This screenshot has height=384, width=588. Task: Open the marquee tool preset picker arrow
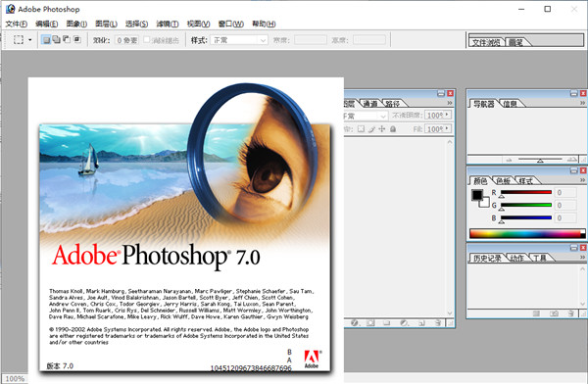[x=30, y=40]
